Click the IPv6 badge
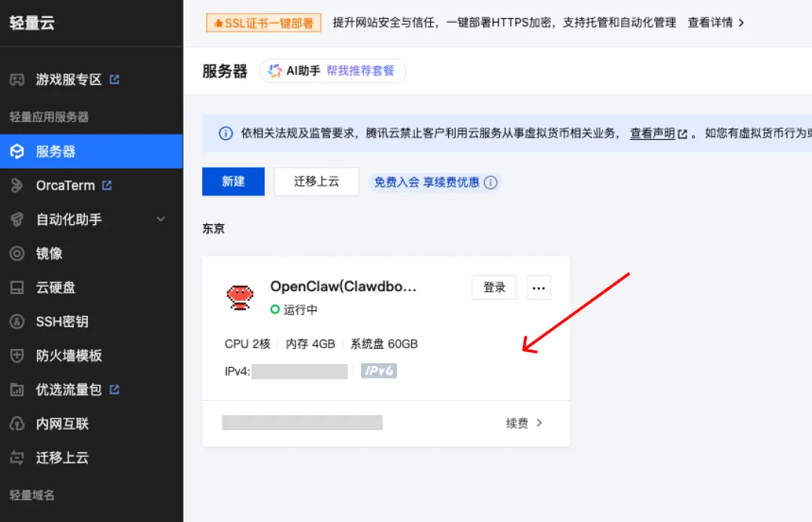This screenshot has width=812, height=522. point(378,371)
